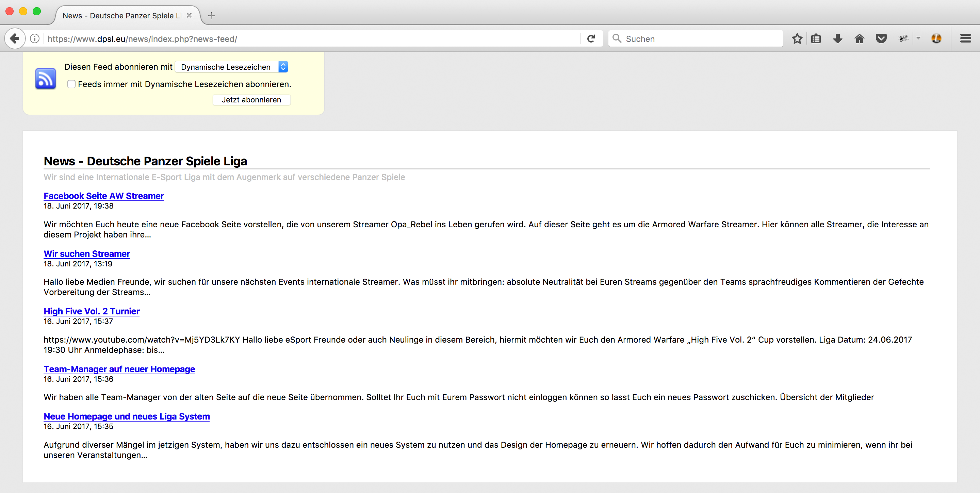Open High Five Vol. 2 Turnier link
This screenshot has width=980, height=493.
pos(91,311)
